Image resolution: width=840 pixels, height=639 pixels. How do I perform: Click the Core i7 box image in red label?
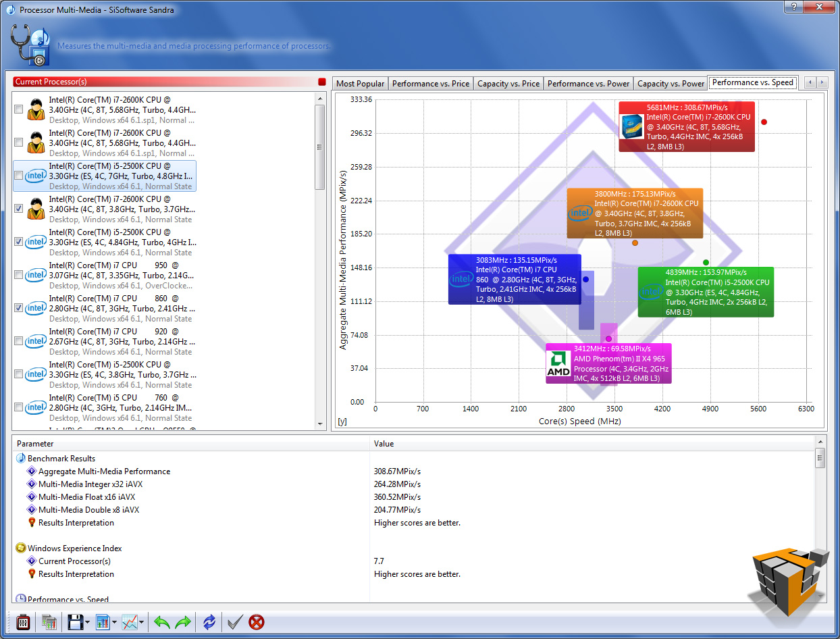click(631, 127)
